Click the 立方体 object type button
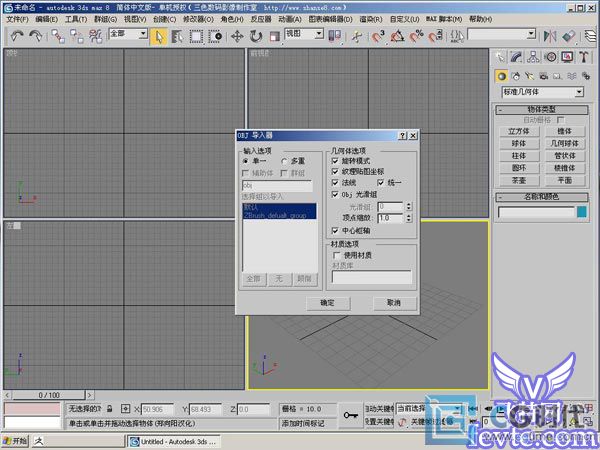This screenshot has height=450, width=600. (519, 131)
